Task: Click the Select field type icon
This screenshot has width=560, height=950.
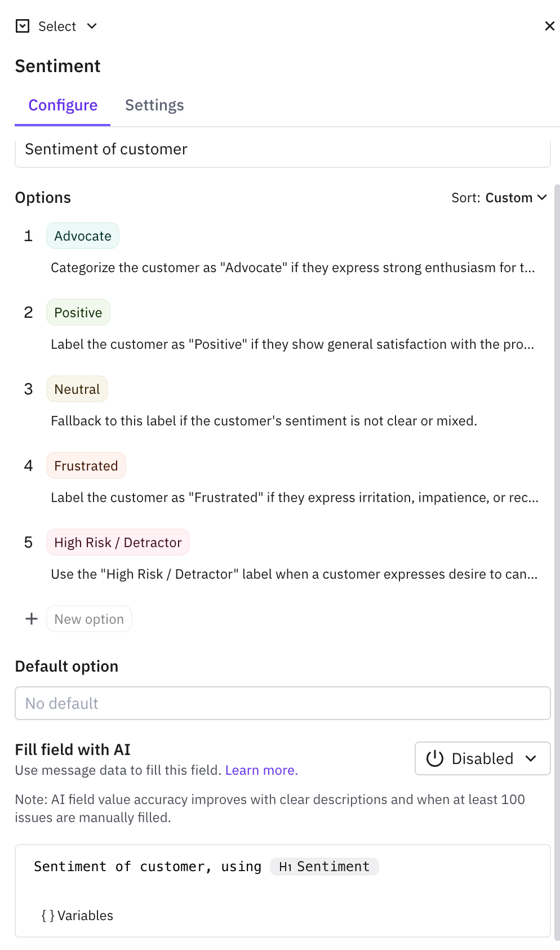Action: pyautogui.click(x=23, y=26)
